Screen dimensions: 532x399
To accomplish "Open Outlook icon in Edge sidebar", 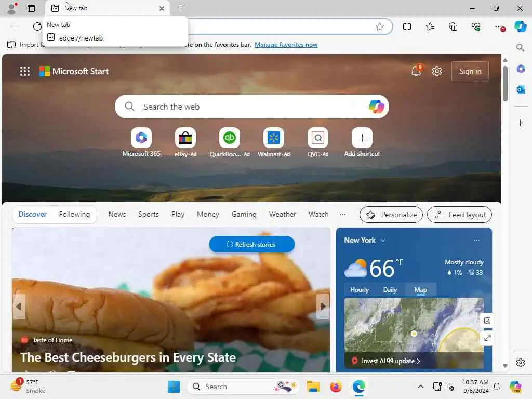I will [x=521, y=89].
